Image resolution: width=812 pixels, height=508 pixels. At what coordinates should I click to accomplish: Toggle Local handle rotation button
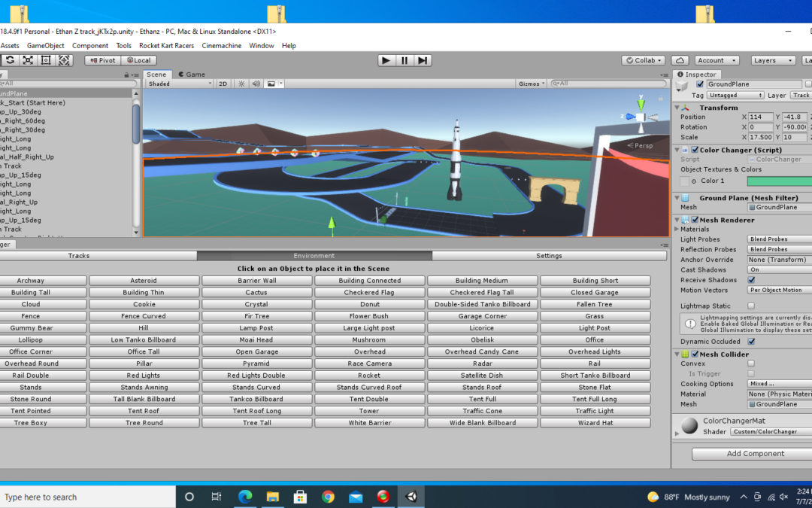139,60
